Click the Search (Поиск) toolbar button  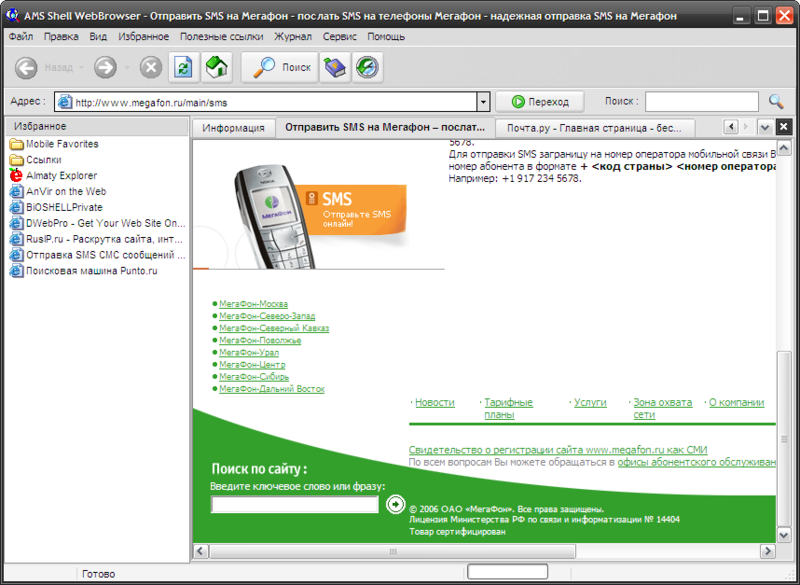(x=280, y=67)
